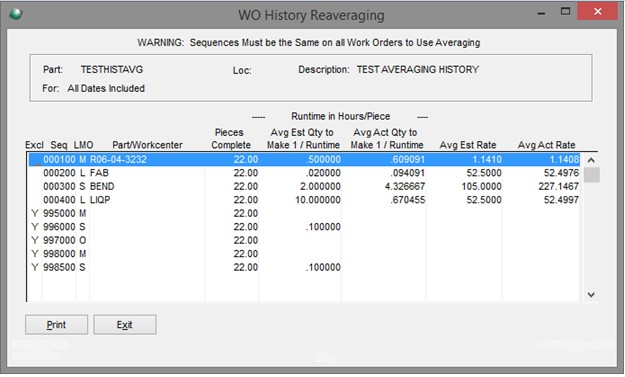Select the excluded 996000 S row
Screen dimensions: 625x377
tap(304, 227)
